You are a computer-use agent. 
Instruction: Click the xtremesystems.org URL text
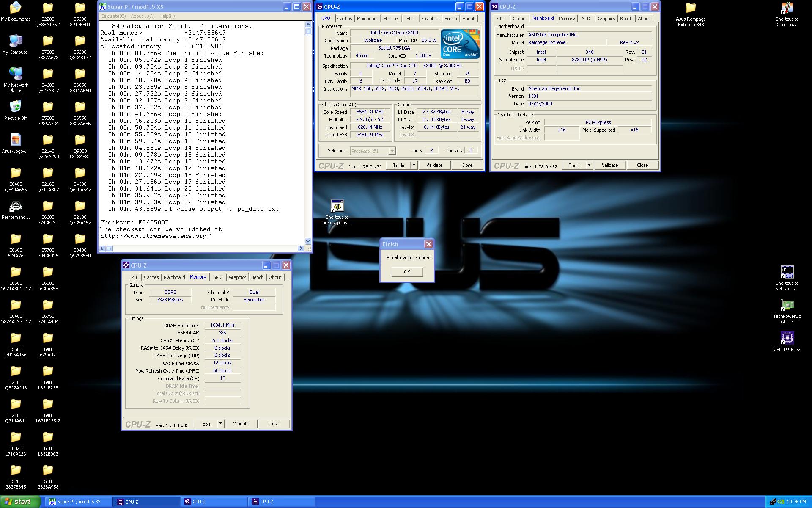(155, 236)
